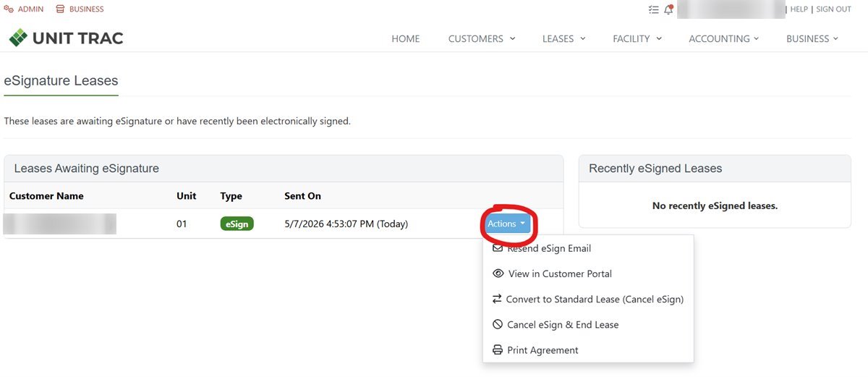This screenshot has width=868, height=377.
Task: Open the BUSINESS link in top bar
Action: tap(86, 9)
